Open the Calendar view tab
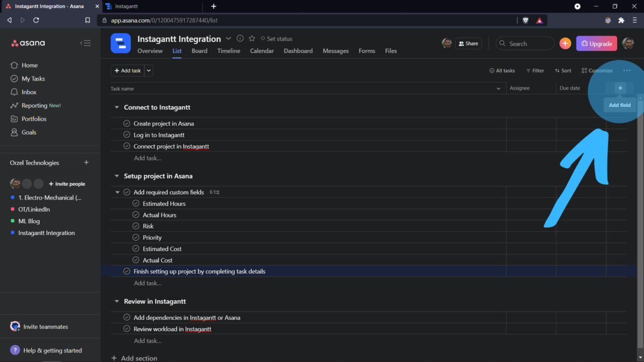Viewport: 644px width, 362px height. click(x=262, y=50)
